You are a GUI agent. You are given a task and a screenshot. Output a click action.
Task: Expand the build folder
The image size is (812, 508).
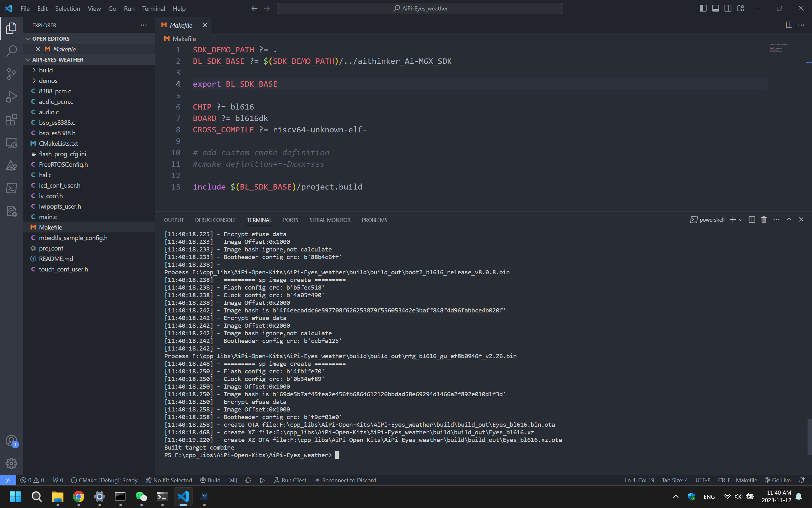pos(89,70)
